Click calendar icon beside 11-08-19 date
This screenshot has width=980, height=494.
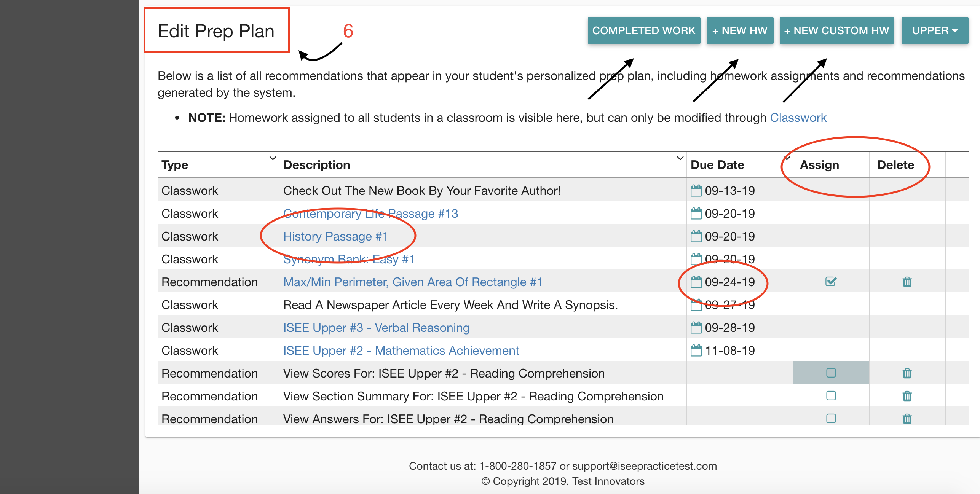tap(696, 350)
